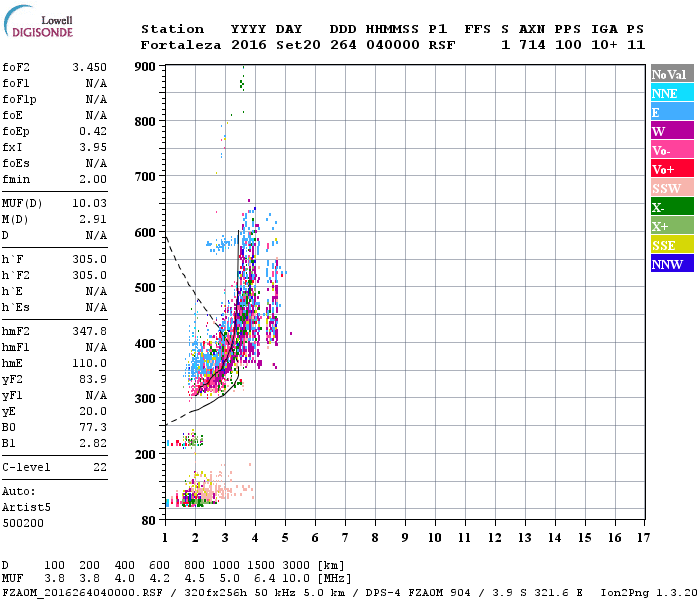Click the hmF2 value 347.8

tap(89, 331)
